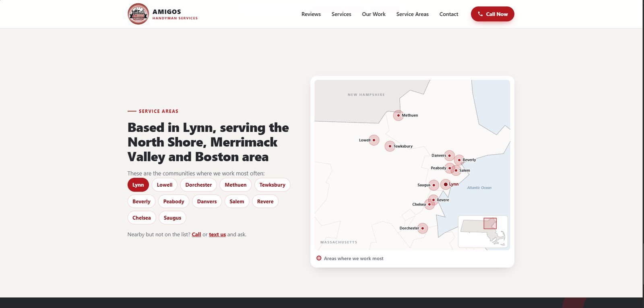Click the Peabody map marker
The image size is (644, 308).
[450, 168]
